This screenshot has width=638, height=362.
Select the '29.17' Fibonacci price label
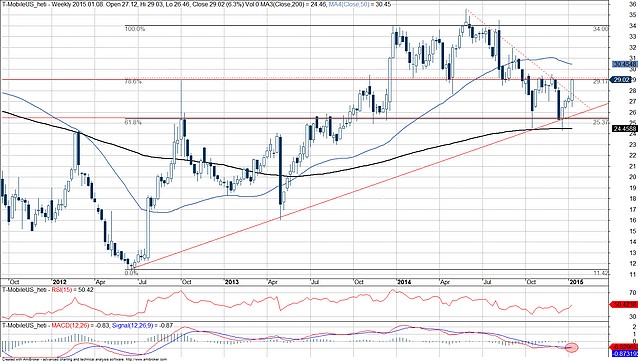(x=601, y=81)
